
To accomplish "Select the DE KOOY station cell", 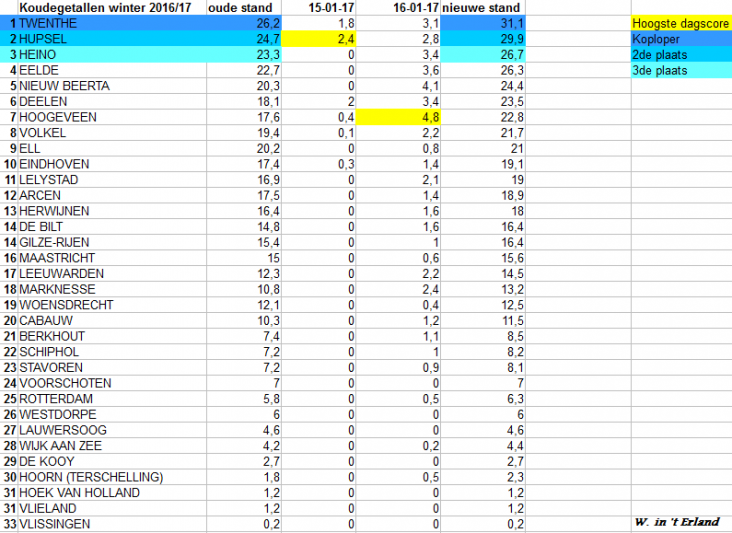I will tap(112, 461).
